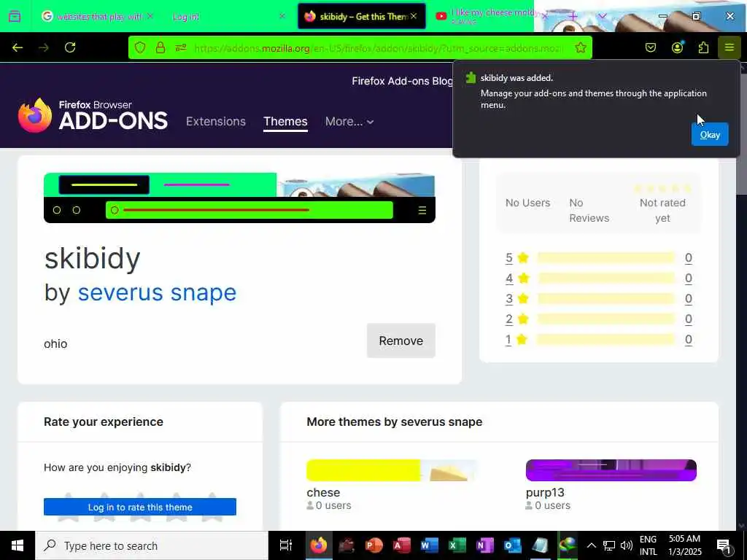Image resolution: width=747 pixels, height=560 pixels.
Task: Click the site security padlock icon
Action: click(160, 47)
